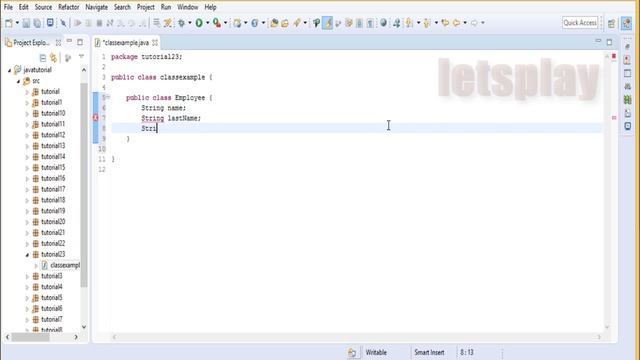Click the error marker on line 7
The height and width of the screenshot is (360, 640).
96,118
